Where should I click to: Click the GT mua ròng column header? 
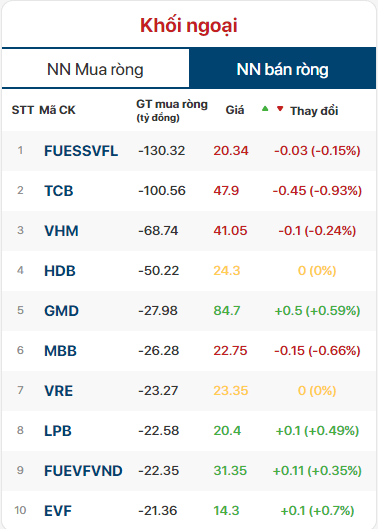point(171,111)
